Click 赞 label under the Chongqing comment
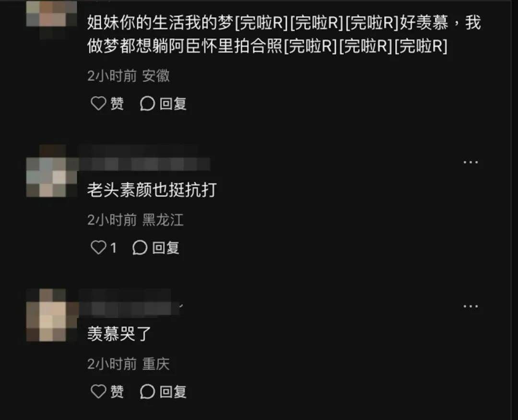 [x=117, y=392]
